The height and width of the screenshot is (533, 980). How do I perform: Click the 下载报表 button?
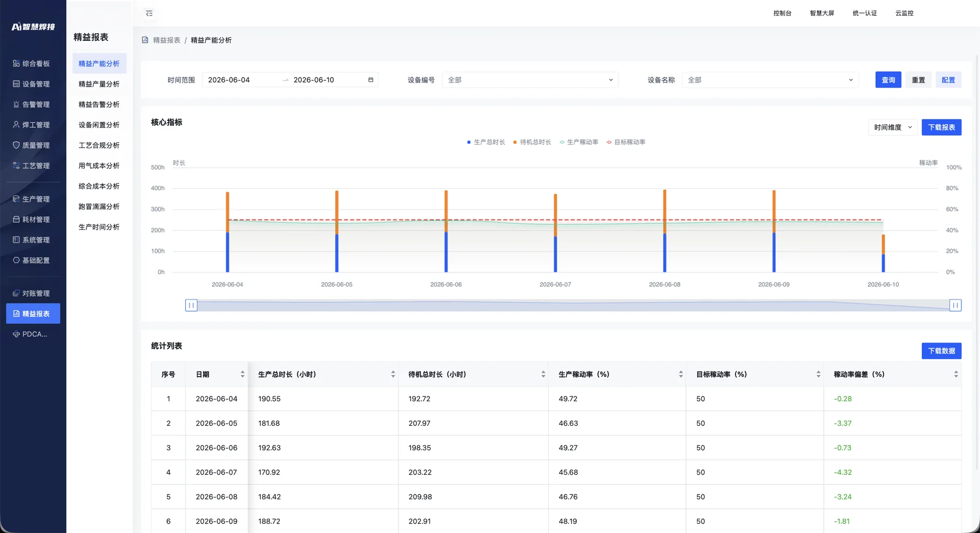tap(941, 127)
